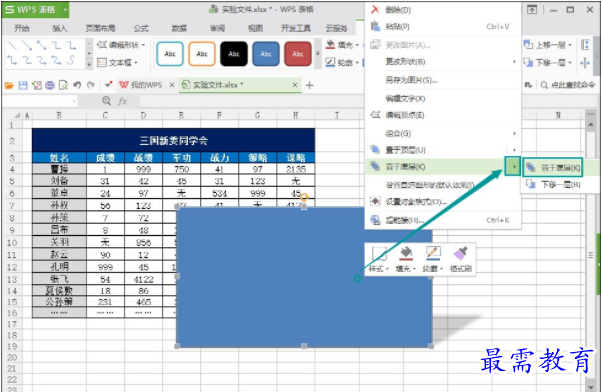This screenshot has width=602, height=392.
Task: Choose 超链接(H)... in context menu
Action: pos(443,220)
